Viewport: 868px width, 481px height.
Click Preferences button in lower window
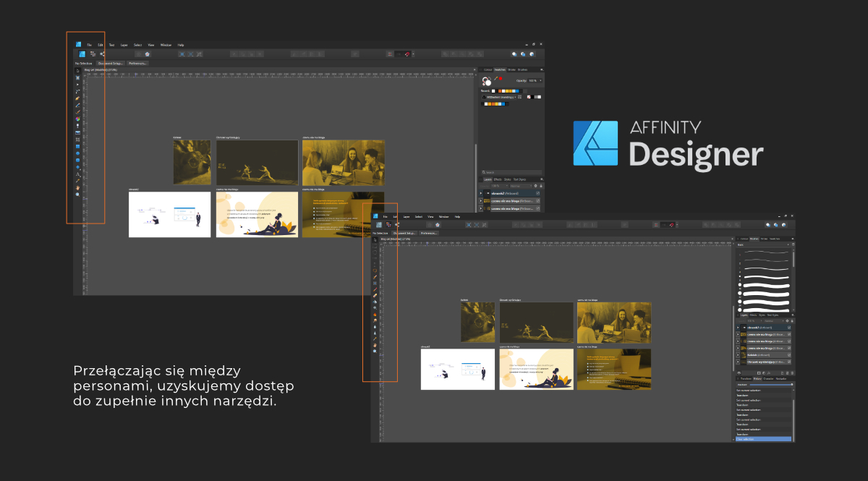429,233
